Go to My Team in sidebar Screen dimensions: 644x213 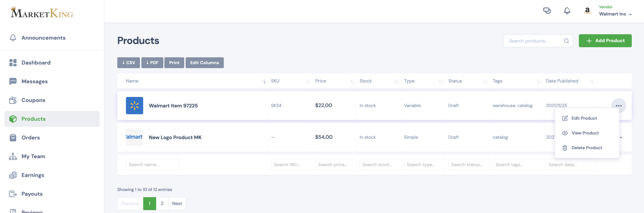point(33,156)
